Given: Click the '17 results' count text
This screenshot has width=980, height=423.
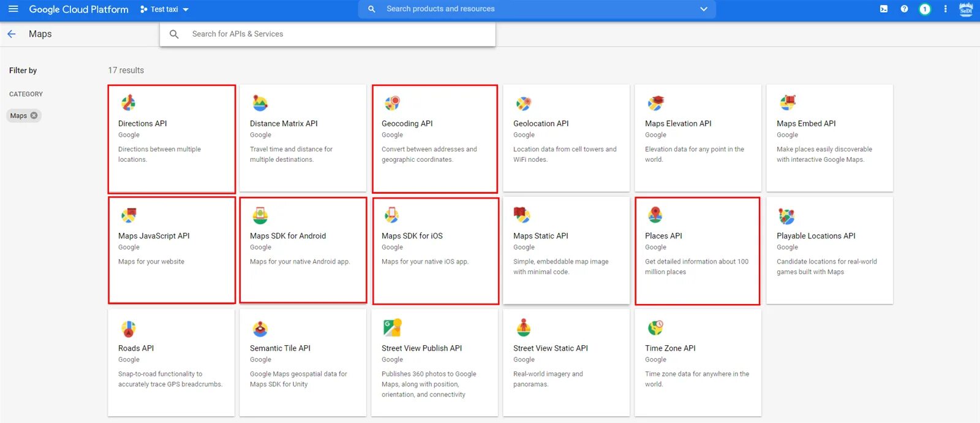Looking at the screenshot, I should (x=126, y=70).
